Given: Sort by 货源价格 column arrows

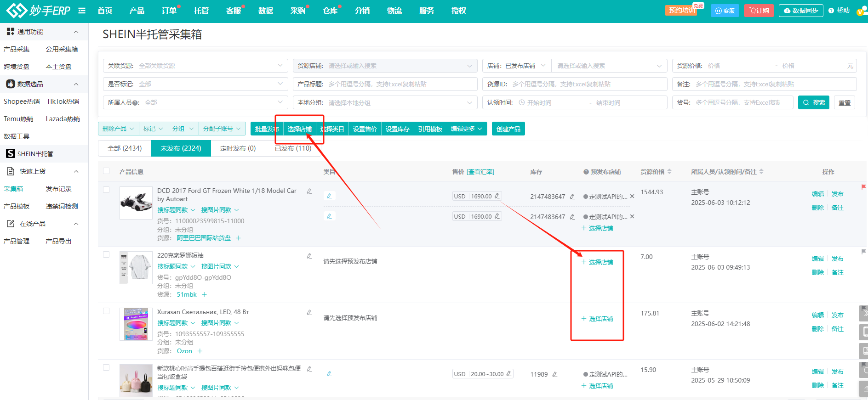Looking at the screenshot, I should click(669, 171).
